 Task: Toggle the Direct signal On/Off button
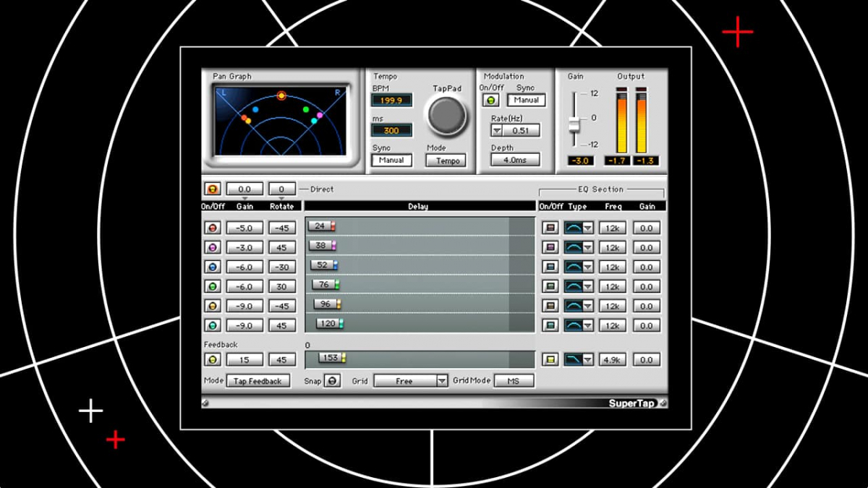213,189
